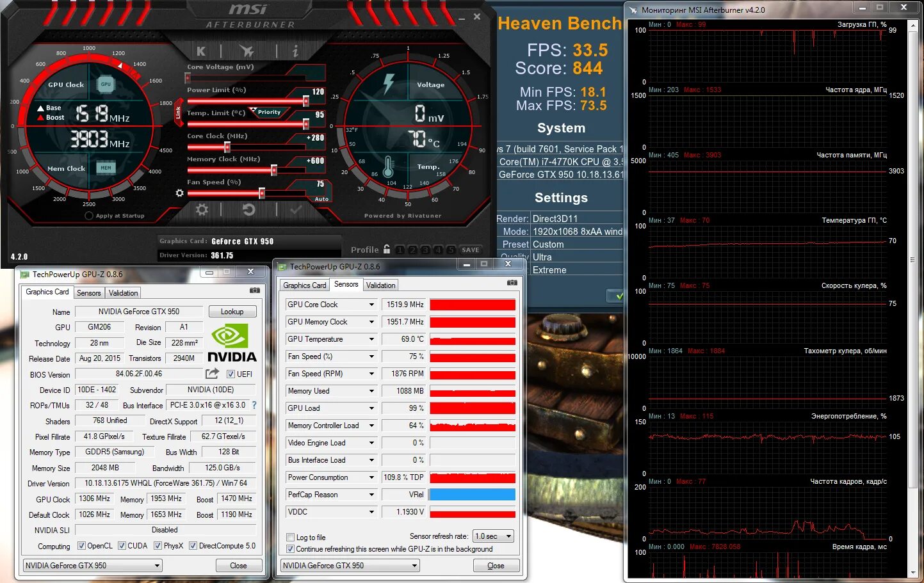Take screenshot via camera icon in GPU-Z Graphics Card window
This screenshot has height=583, width=924.
point(255,291)
